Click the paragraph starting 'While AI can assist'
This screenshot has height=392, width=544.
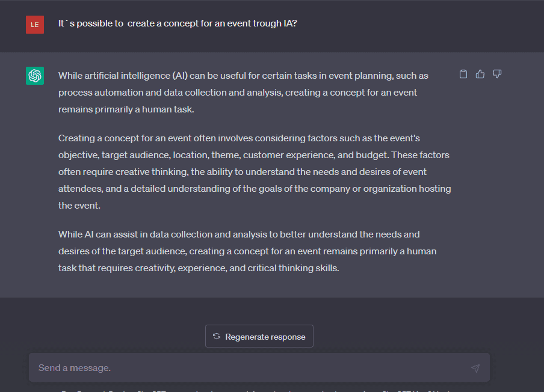pos(247,251)
